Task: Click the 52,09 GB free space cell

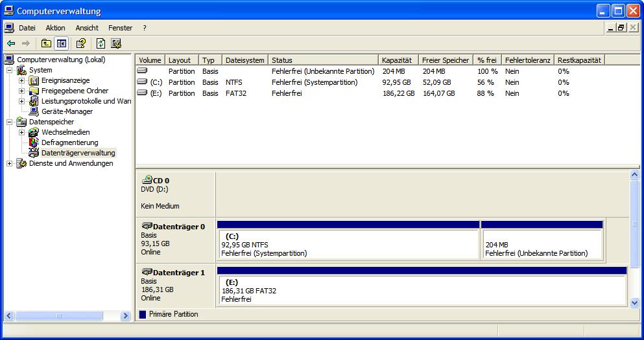Action: coord(437,82)
